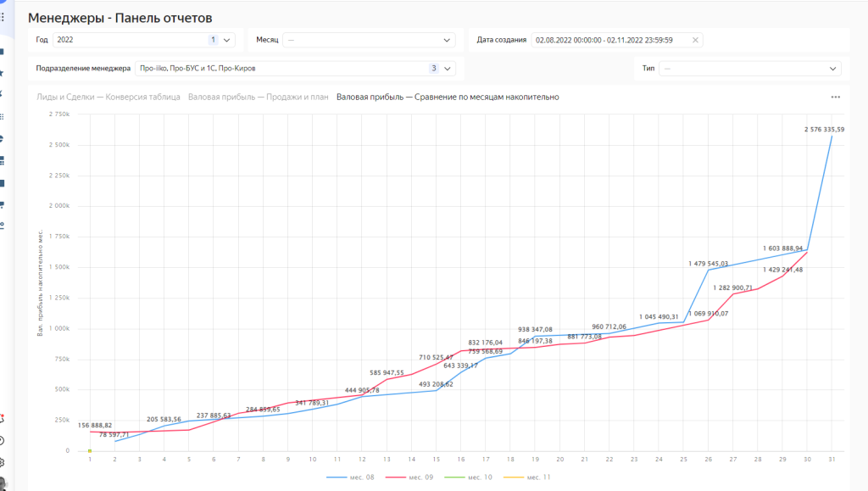Open help icon in left sidebar
The height and width of the screenshot is (491, 868).
tap(3, 440)
